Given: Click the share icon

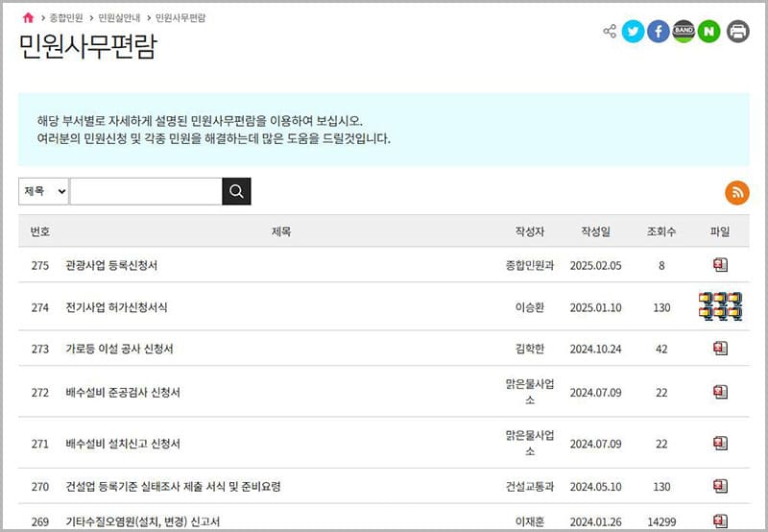Looking at the screenshot, I should pyautogui.click(x=610, y=32).
